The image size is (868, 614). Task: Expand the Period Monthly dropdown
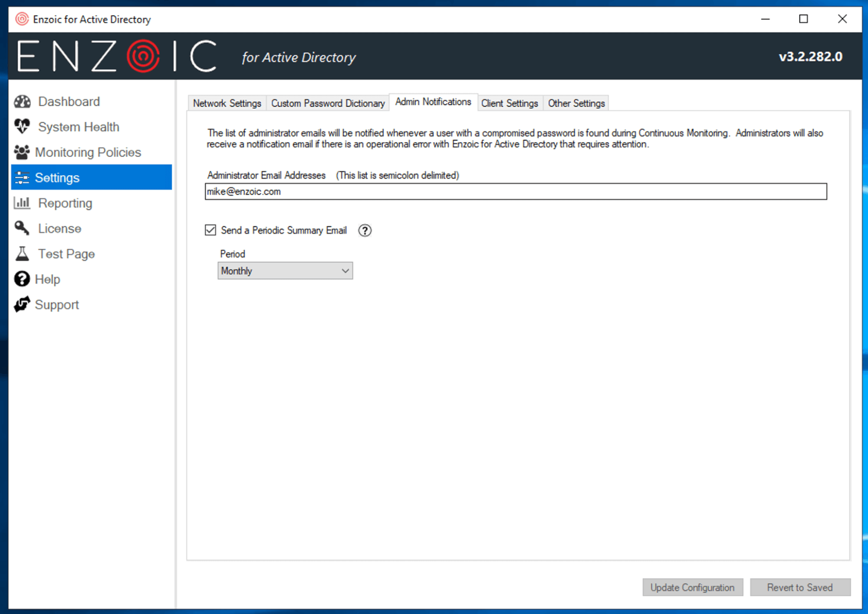click(x=285, y=271)
